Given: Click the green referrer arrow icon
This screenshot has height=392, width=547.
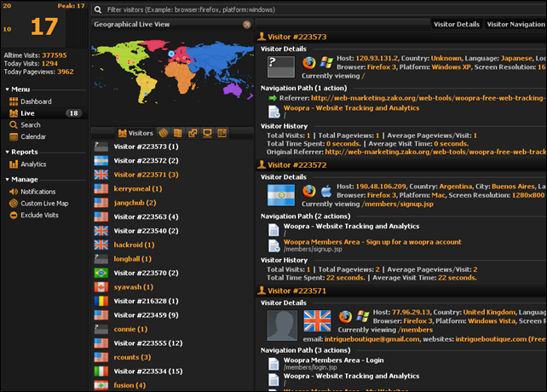Looking at the screenshot, I should [273, 98].
